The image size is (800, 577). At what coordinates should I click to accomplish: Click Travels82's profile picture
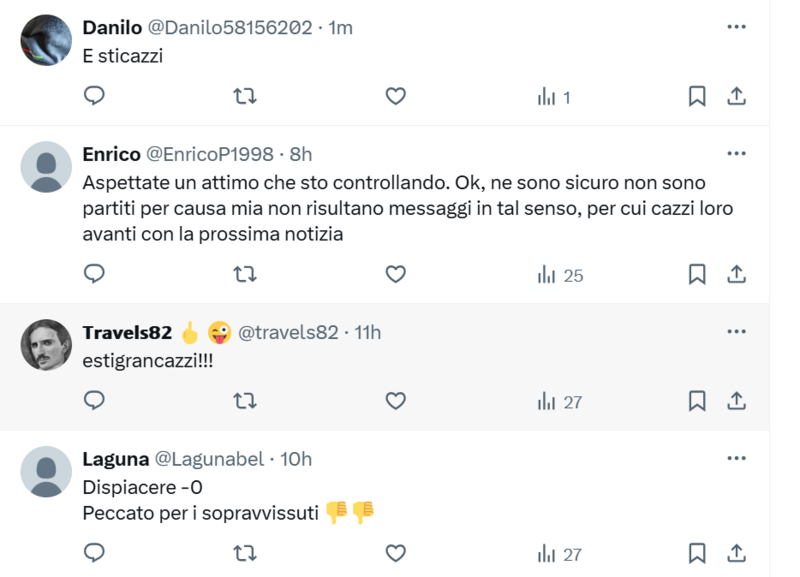pos(46,345)
